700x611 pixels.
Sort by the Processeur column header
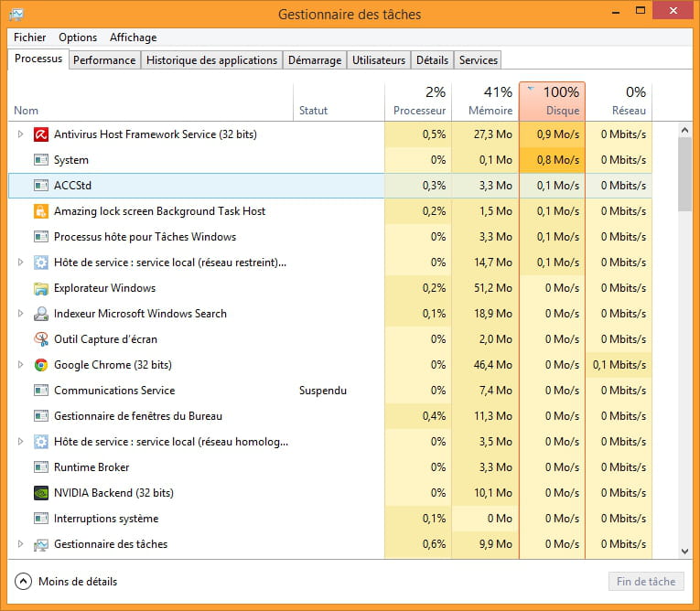(418, 102)
